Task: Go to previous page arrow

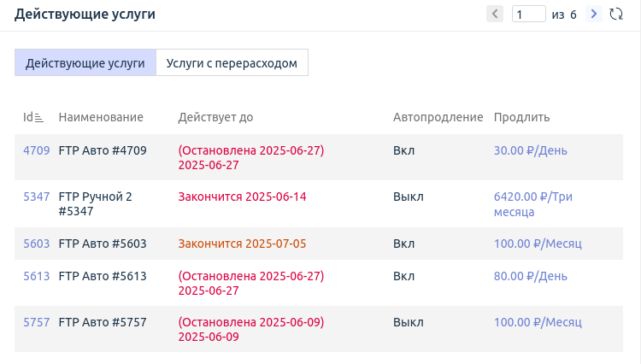Action: (x=495, y=14)
